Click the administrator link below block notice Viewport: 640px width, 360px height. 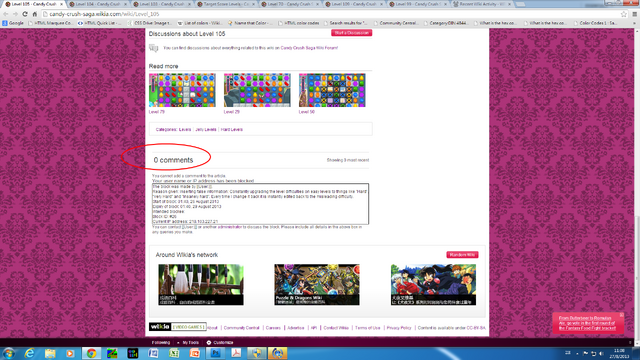click(x=229, y=227)
